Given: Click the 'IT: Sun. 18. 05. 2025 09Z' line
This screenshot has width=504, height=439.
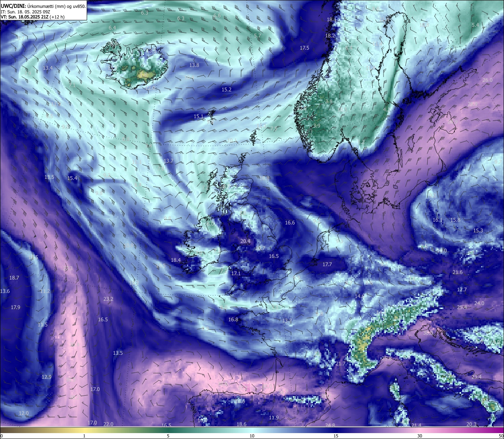Looking at the screenshot, I should pyautogui.click(x=26, y=11).
